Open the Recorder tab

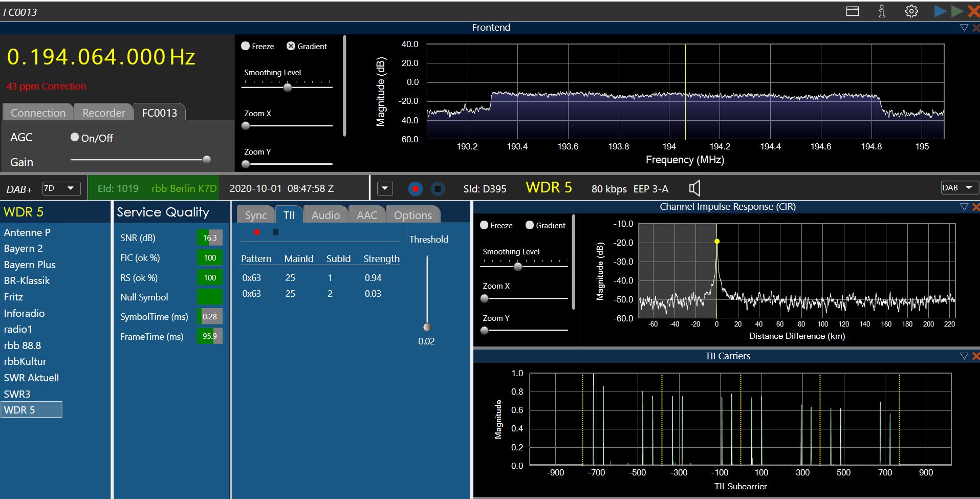104,113
